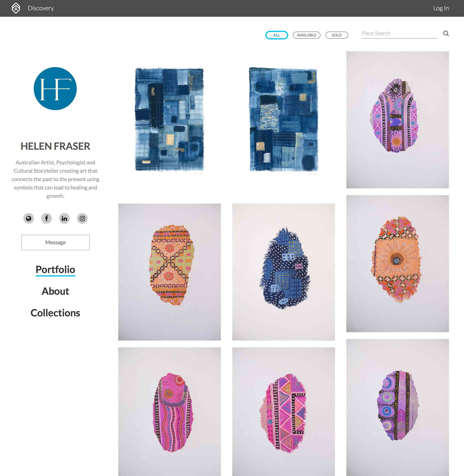
Task: Click the search magnifier icon
Action: pos(446,33)
